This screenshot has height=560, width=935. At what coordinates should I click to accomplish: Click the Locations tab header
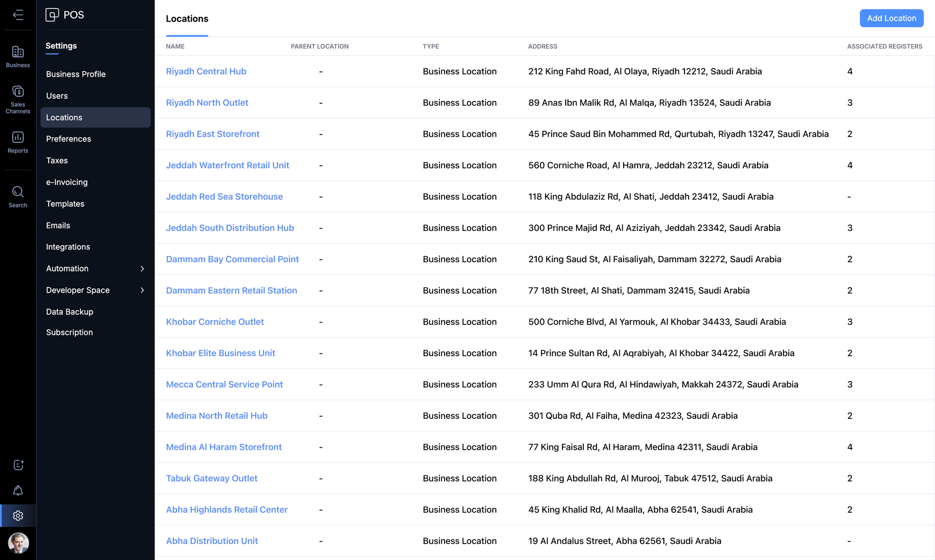tap(187, 19)
